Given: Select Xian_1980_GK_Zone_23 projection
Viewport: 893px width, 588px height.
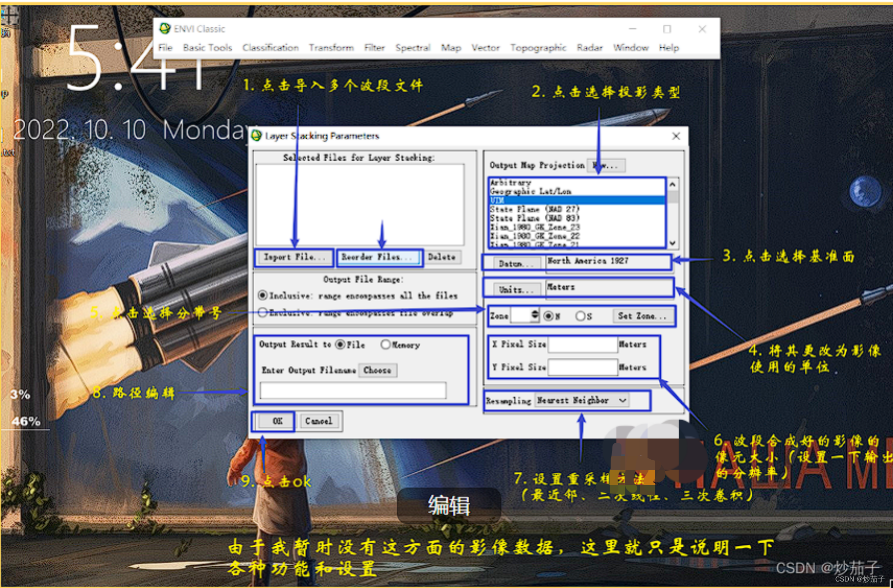Looking at the screenshot, I should [x=577, y=227].
